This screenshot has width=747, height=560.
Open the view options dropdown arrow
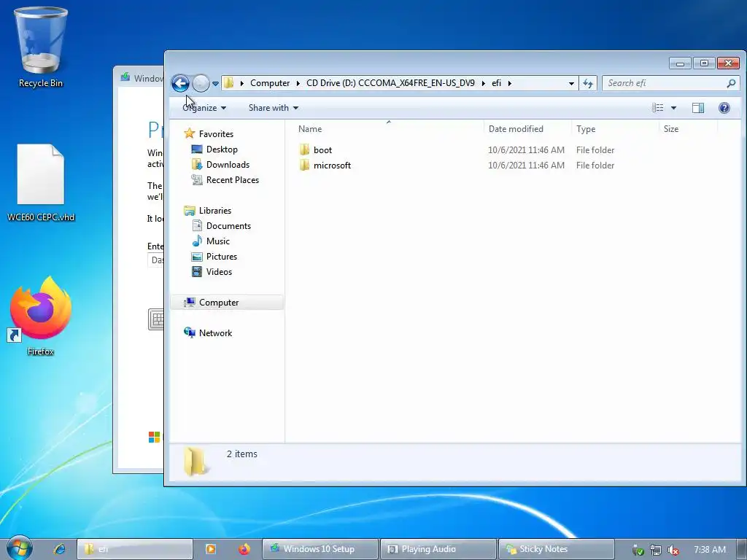(673, 108)
